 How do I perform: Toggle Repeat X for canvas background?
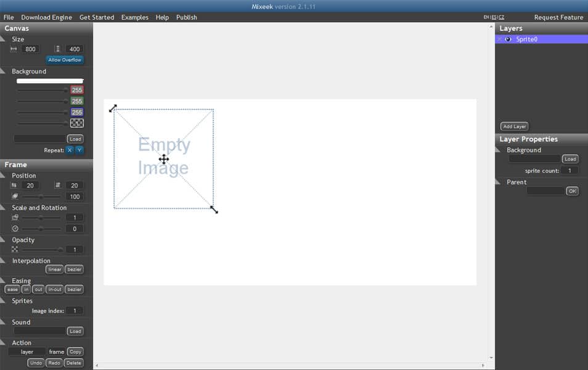point(70,150)
